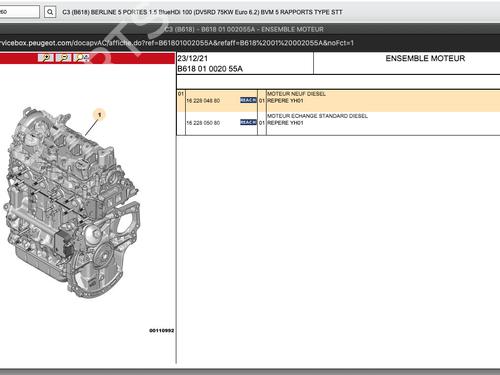Focus the search input field
The height and width of the screenshot is (375, 500).
[19, 12]
